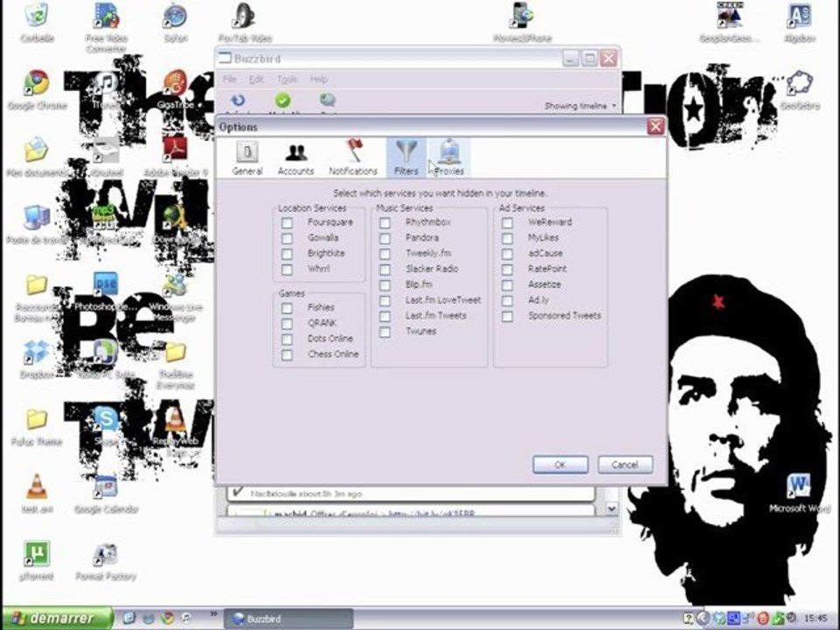
Task: Check the Assetize filter
Action: pyautogui.click(x=507, y=285)
